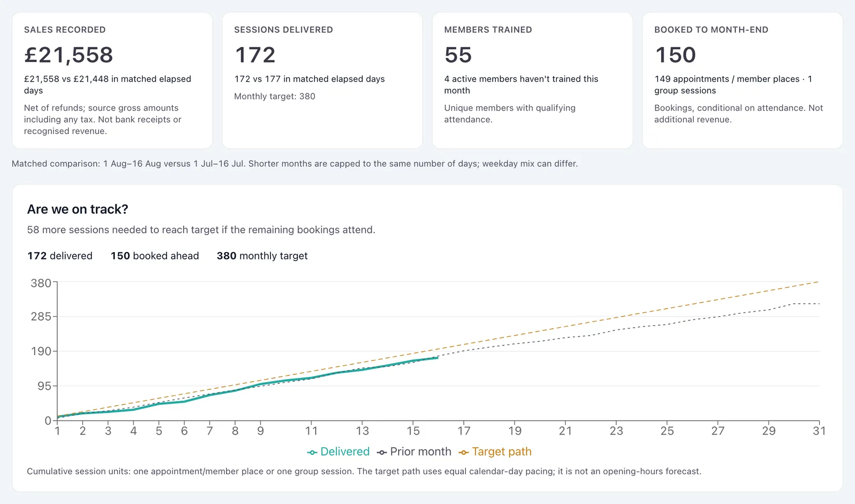855x504 pixels.
Task: Click the "Are we on track?" heading
Action: pos(77,209)
